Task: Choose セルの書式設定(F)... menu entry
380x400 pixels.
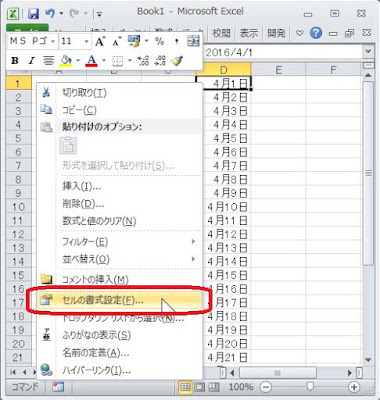Action: click(119, 300)
